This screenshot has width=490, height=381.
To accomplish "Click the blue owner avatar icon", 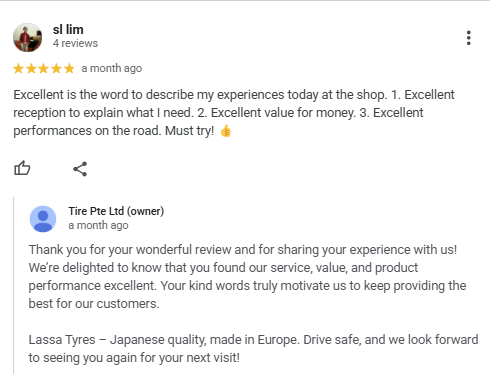I will tap(43, 219).
